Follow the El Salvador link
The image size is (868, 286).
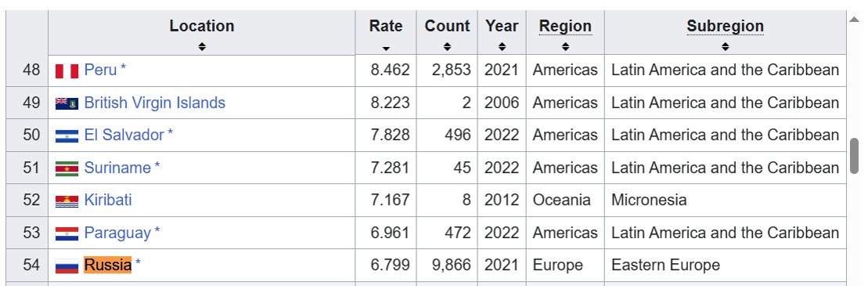coord(124,136)
